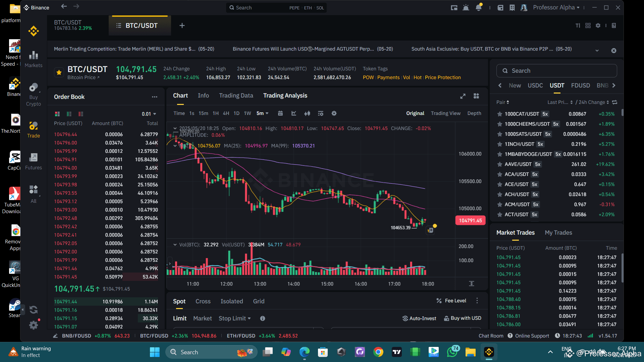Switch to My Trades tab
The image size is (644, 362).
[558, 233]
